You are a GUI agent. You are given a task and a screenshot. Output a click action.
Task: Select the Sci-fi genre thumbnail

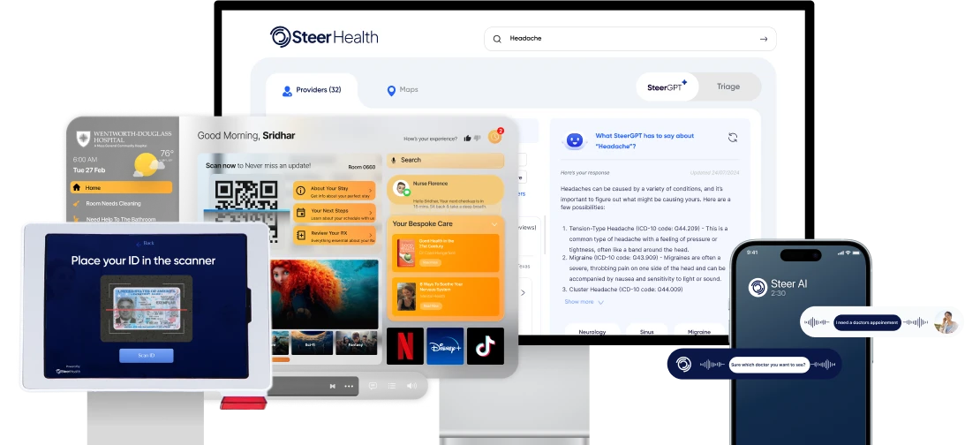pos(312,343)
